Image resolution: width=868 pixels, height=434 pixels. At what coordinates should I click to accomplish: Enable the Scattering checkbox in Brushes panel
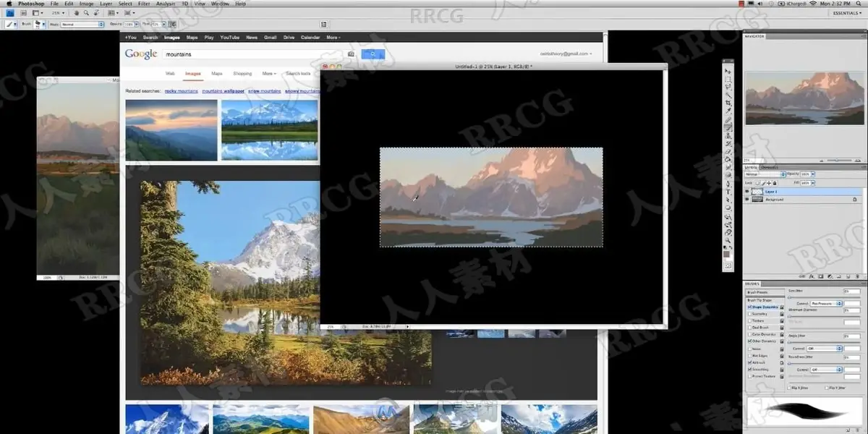point(749,314)
